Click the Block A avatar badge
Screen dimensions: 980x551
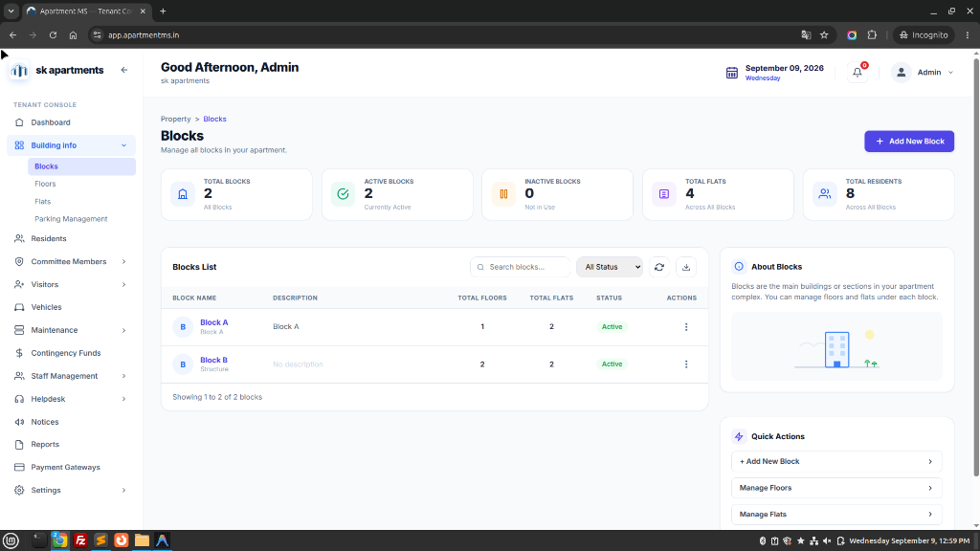183,327
